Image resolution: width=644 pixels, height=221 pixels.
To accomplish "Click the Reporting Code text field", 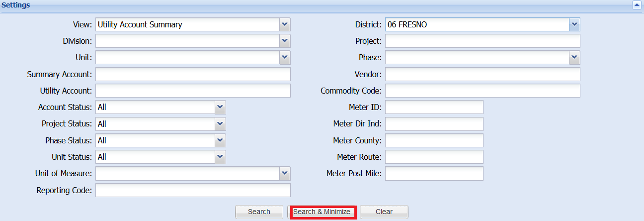I will coord(192,190).
